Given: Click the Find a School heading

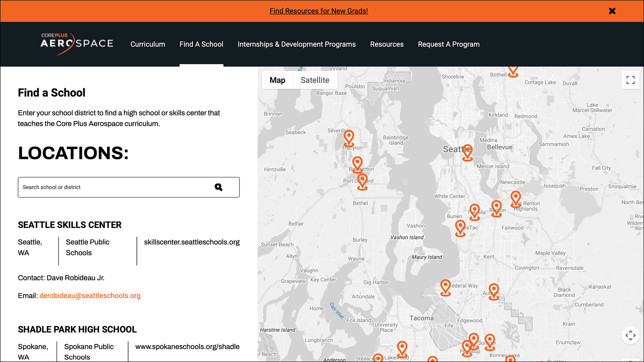Looking at the screenshot, I should pyautogui.click(x=52, y=93).
